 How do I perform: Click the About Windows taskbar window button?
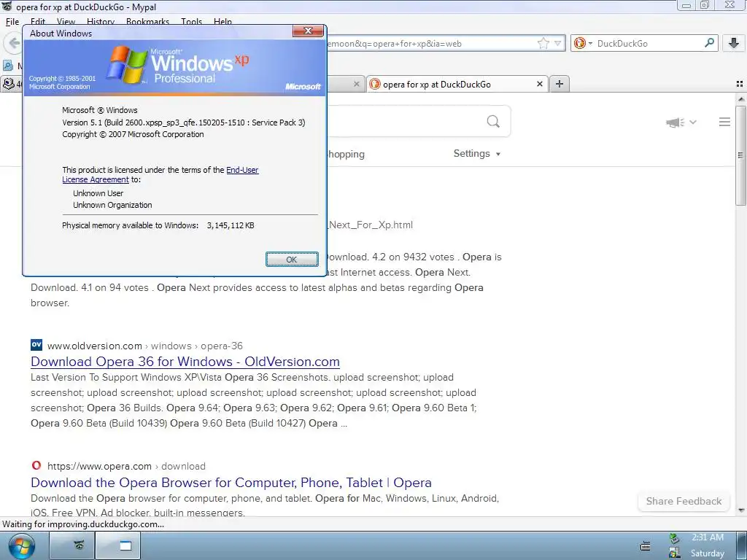(x=117, y=545)
